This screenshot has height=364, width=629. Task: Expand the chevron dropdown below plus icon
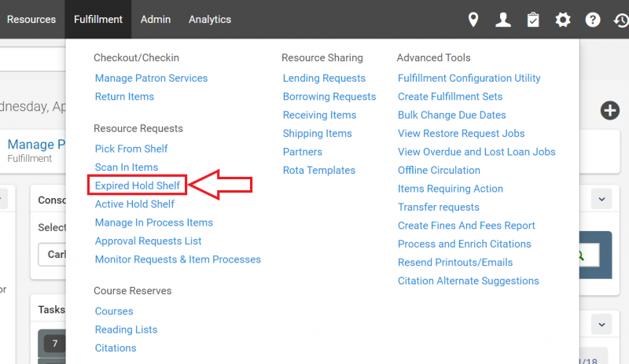click(x=601, y=199)
